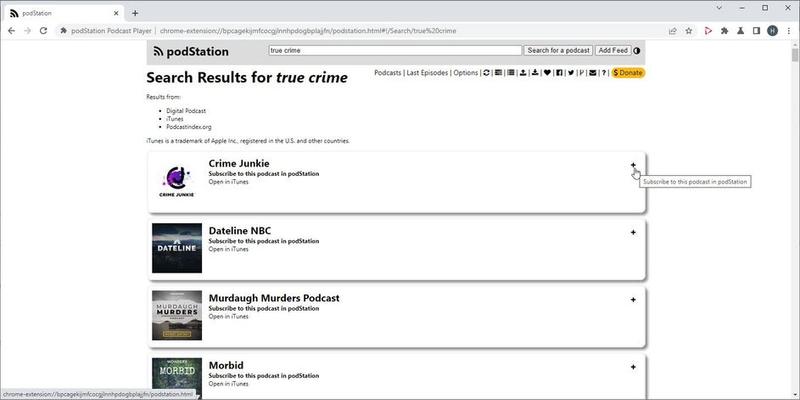Screen dimensions: 800x400
Task: Select the podStation browser tab
Action: [64, 13]
